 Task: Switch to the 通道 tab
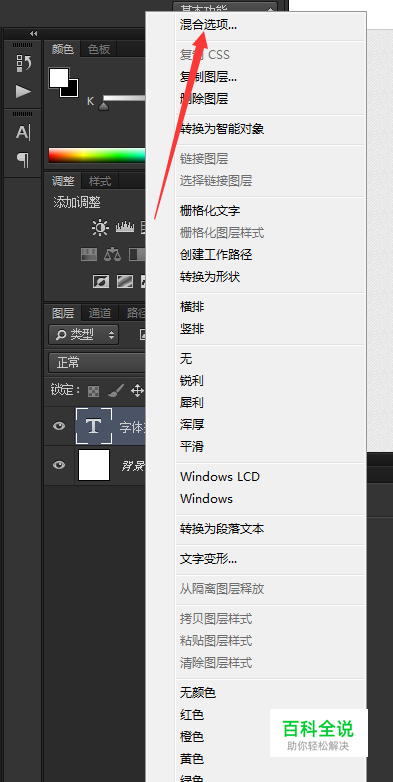100,313
